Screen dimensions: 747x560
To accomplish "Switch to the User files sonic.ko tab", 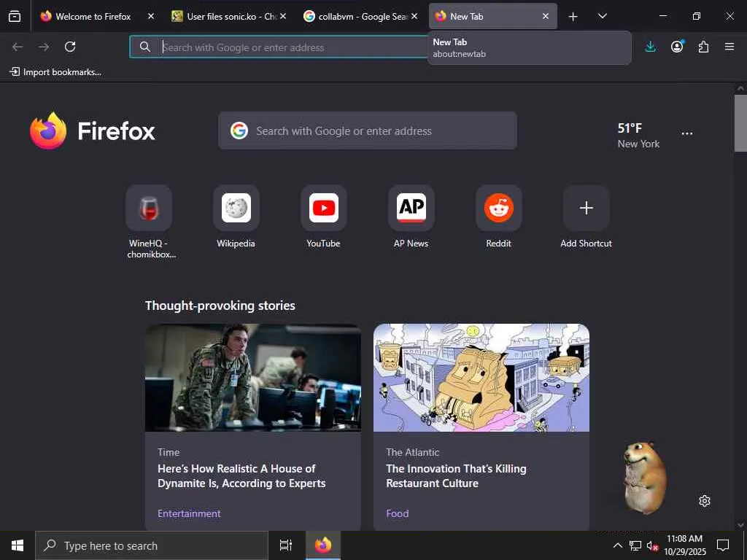I will [x=231, y=16].
